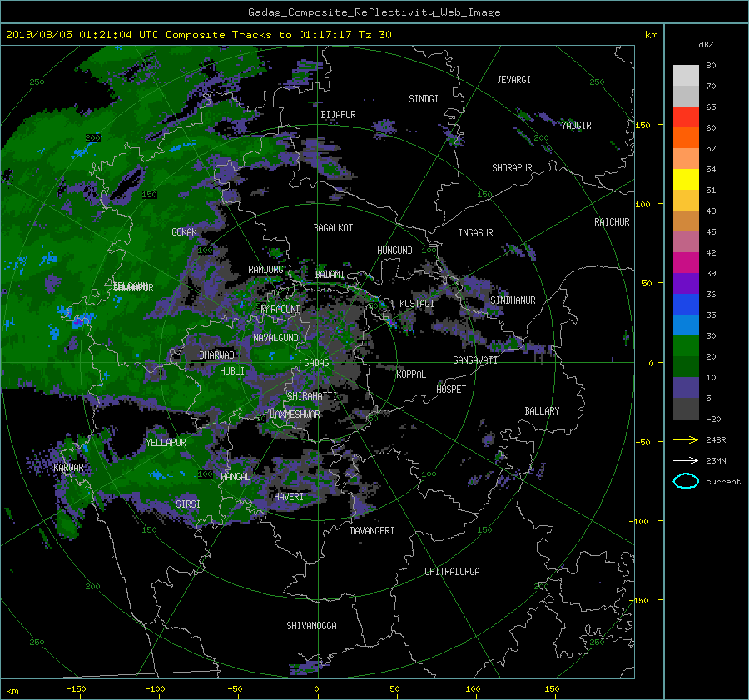This screenshot has width=749, height=700.
Task: Click the DAVANGERI city label
Action: (x=372, y=531)
